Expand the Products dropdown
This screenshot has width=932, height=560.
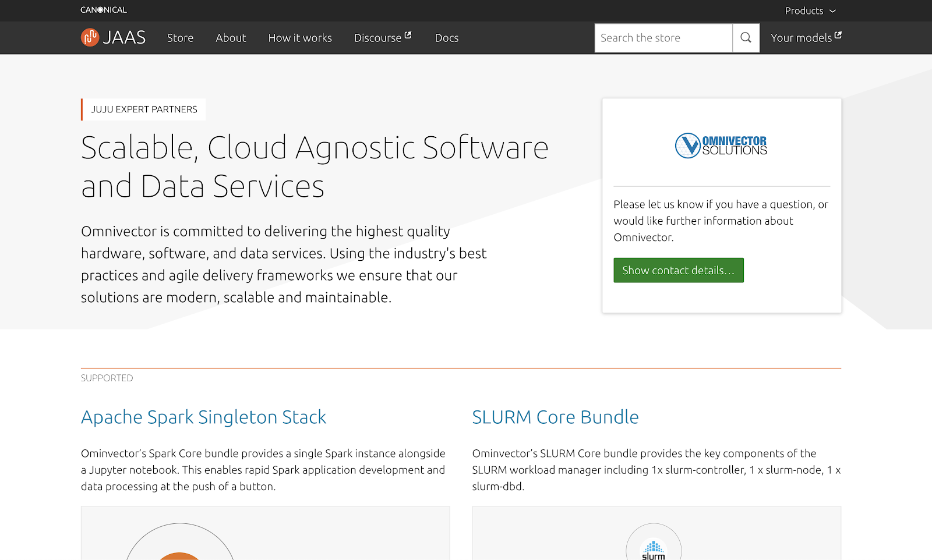point(810,10)
